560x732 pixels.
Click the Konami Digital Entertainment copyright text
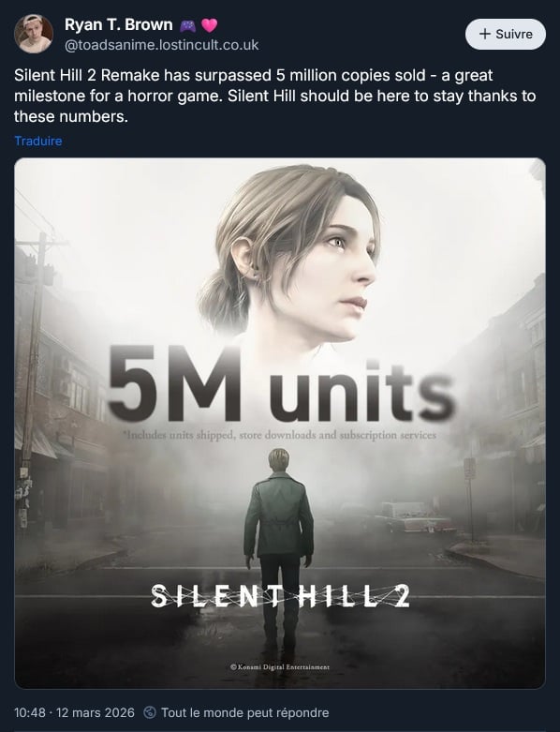[x=280, y=667]
